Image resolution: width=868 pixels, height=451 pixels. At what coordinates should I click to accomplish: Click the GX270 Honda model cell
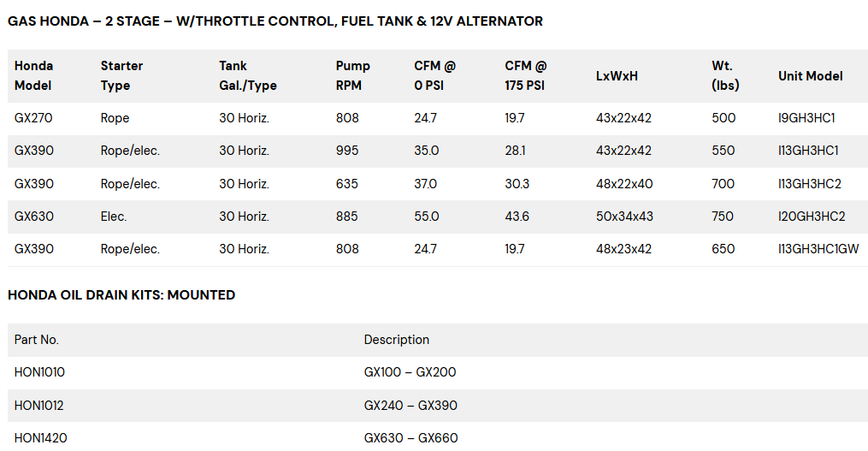point(34,118)
